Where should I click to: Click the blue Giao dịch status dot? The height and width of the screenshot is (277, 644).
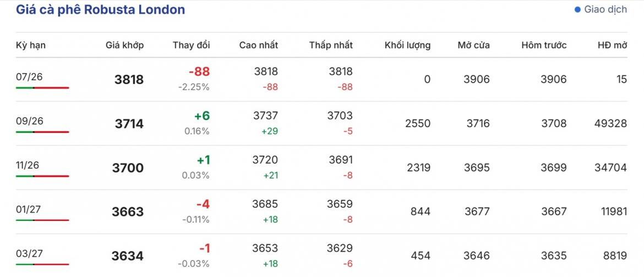(577, 9)
